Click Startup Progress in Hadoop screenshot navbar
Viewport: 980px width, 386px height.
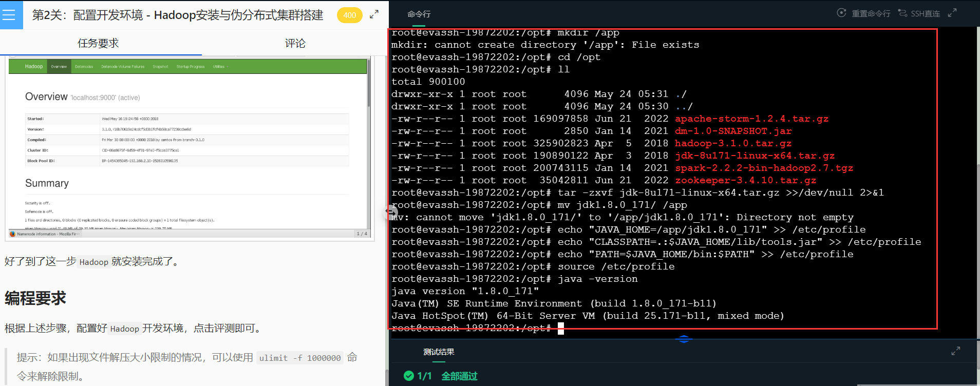tap(191, 66)
